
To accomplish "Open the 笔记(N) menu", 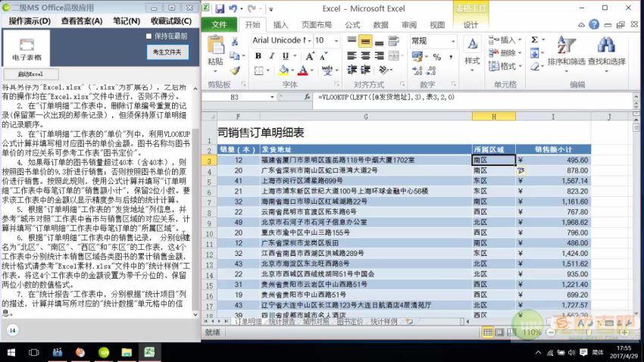I will [127, 21].
